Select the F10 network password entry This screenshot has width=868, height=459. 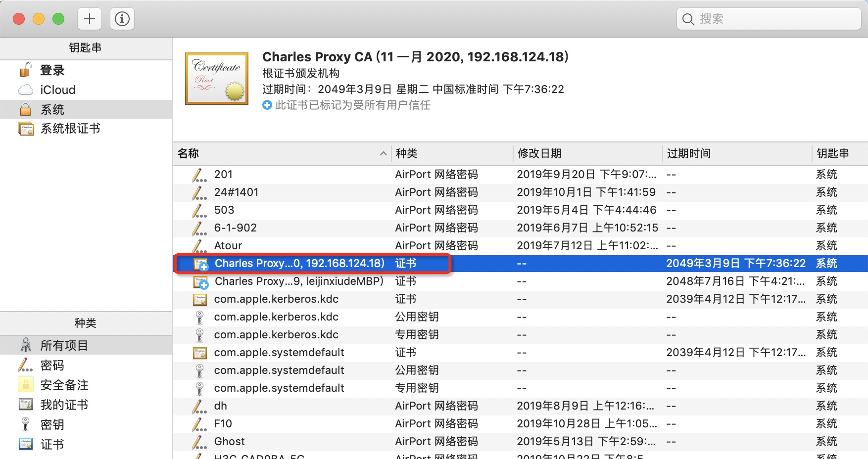point(521,424)
